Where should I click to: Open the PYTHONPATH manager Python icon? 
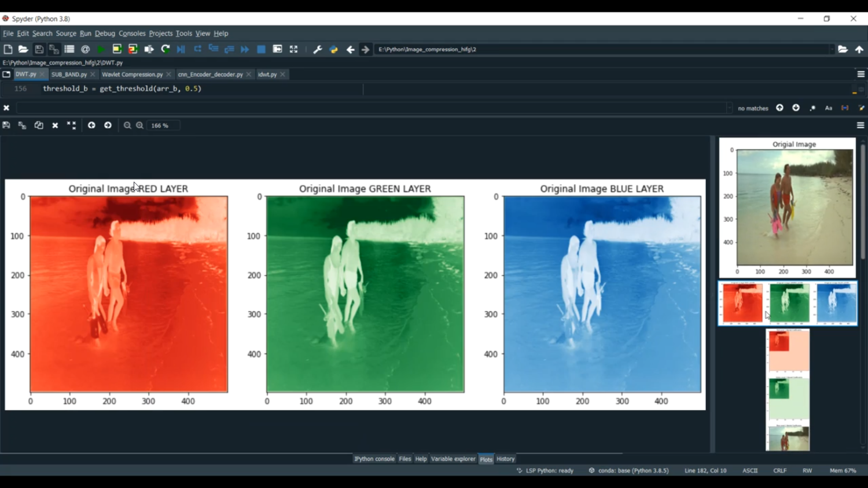(334, 50)
